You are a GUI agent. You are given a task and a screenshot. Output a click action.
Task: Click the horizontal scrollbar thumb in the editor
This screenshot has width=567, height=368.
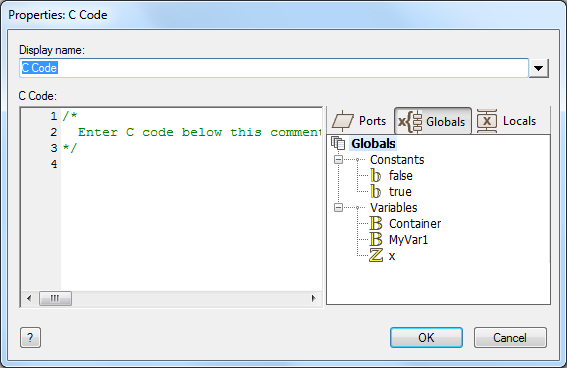(x=55, y=298)
